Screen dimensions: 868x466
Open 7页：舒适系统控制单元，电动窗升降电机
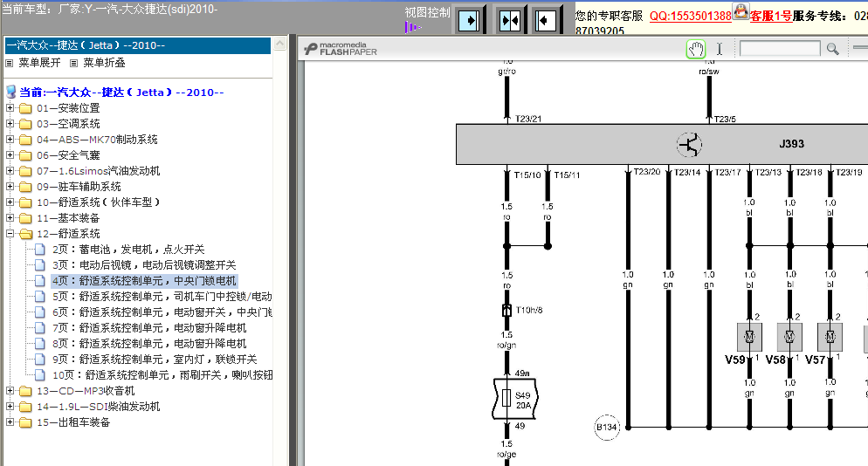pos(149,328)
